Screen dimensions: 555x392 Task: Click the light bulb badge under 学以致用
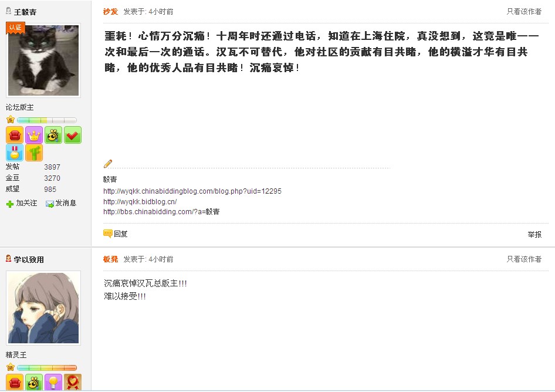(x=53, y=383)
